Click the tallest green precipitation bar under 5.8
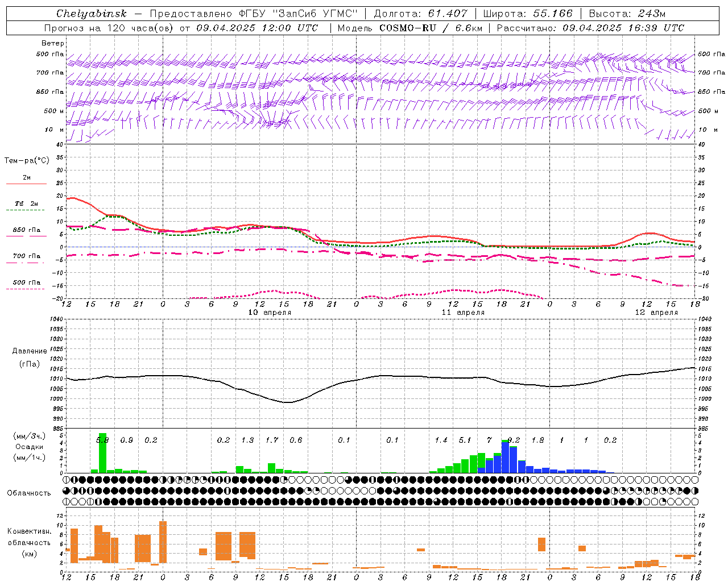Viewport: 728px width, 582px height. 102,453
